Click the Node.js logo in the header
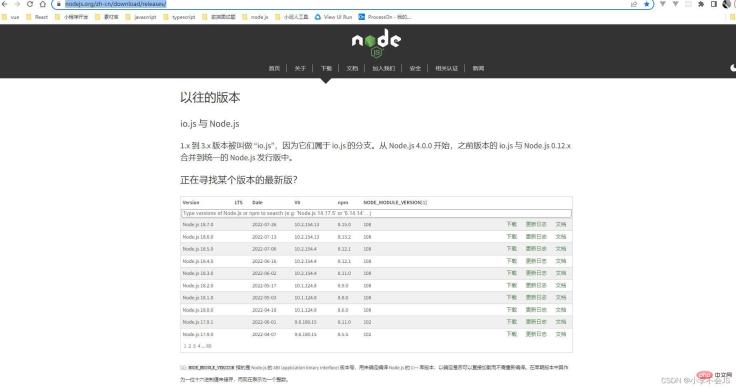This screenshot has height=388, width=736. tap(376, 43)
